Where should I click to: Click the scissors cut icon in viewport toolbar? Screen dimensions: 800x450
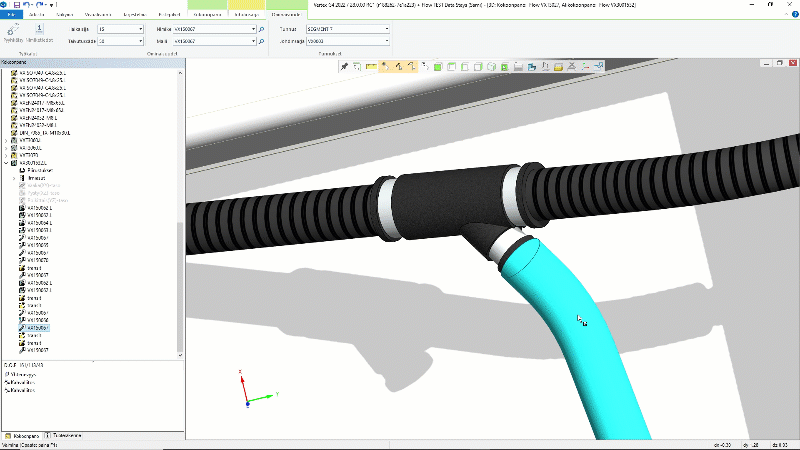coord(571,66)
